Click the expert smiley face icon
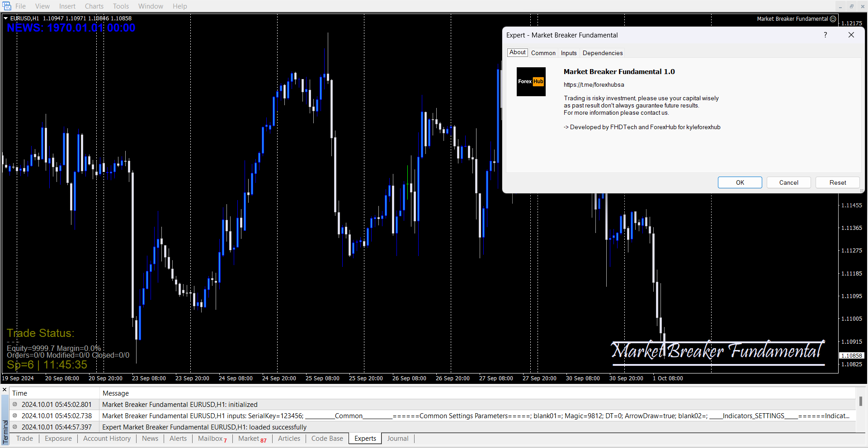868x448 pixels. click(x=833, y=19)
